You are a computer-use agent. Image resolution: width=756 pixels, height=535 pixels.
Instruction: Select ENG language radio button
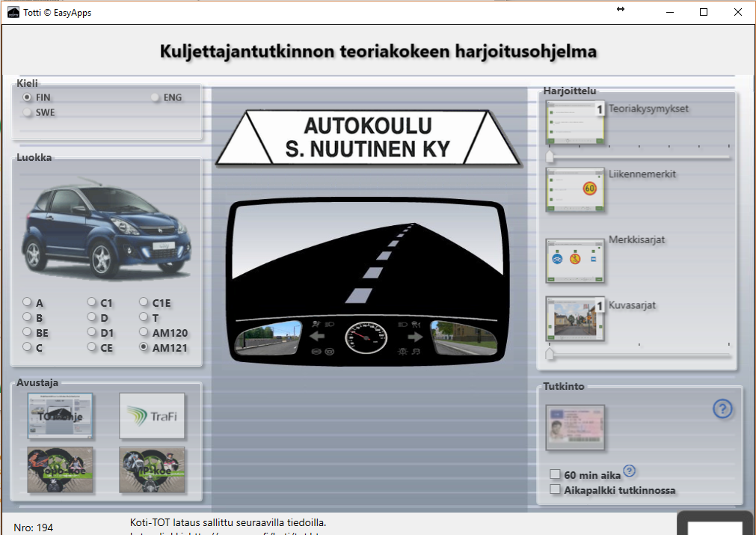click(x=155, y=97)
